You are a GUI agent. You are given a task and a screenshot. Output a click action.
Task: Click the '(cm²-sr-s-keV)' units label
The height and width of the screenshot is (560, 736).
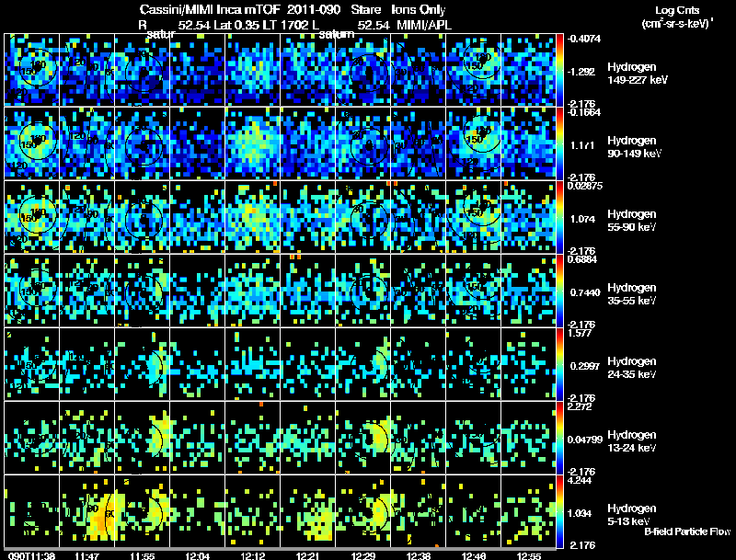[675, 24]
